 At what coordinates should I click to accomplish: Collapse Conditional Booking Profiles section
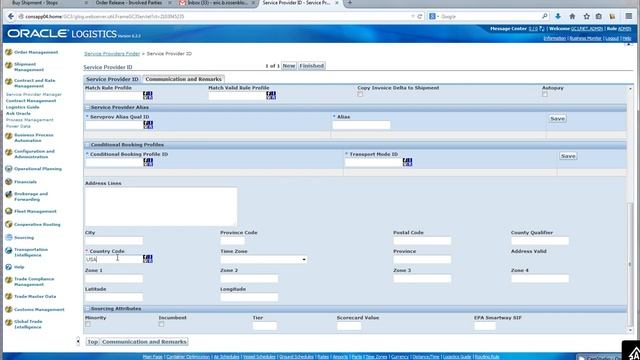87,145
